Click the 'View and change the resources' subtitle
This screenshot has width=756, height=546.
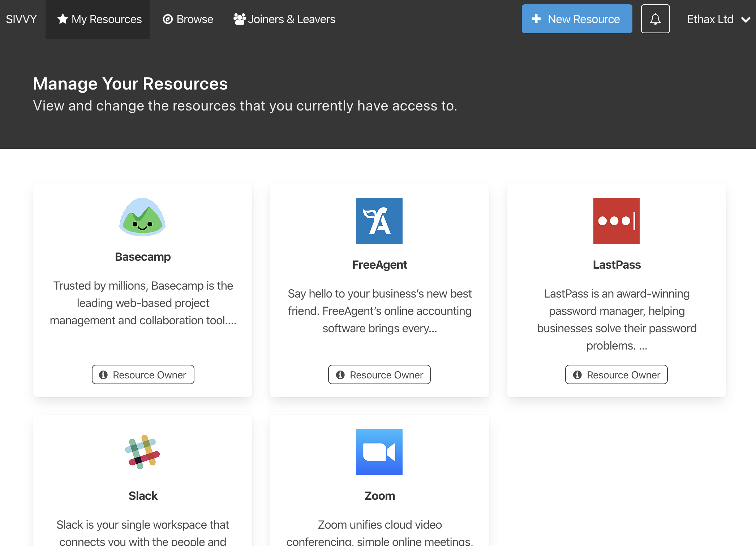coord(245,106)
